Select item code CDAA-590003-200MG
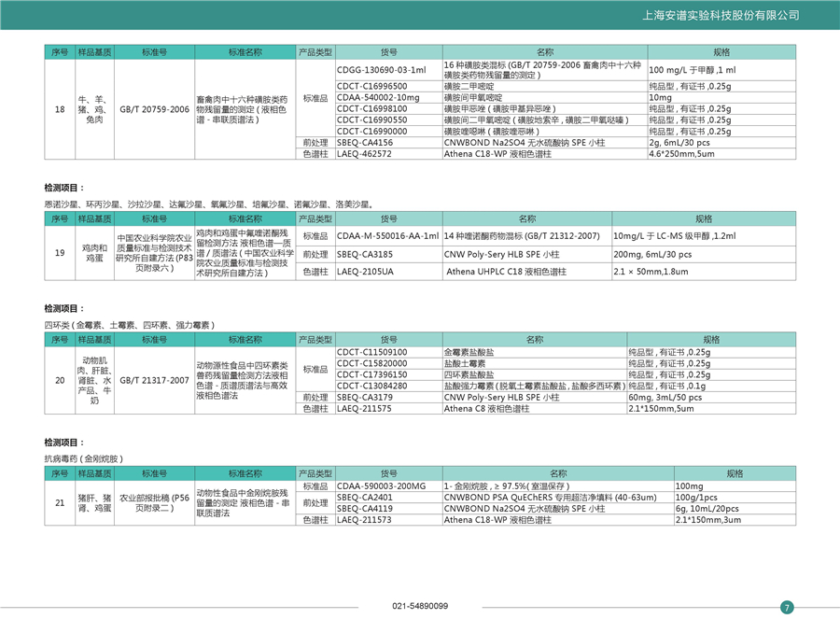840x619 pixels. click(x=382, y=486)
